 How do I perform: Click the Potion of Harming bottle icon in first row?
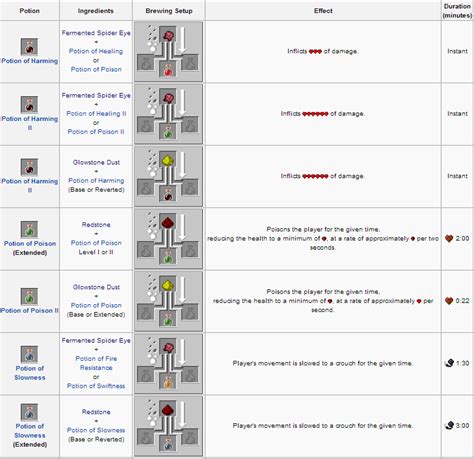29,46
